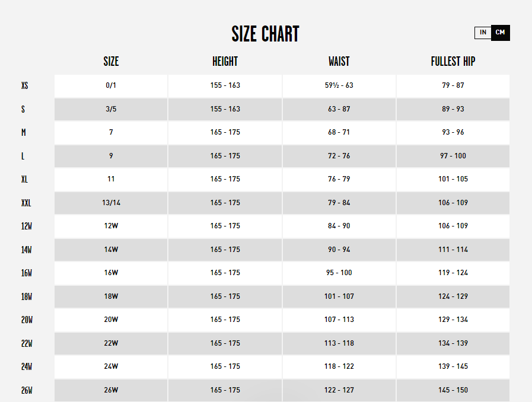Select the XS row label
The width and height of the screenshot is (532, 402).
[24, 85]
